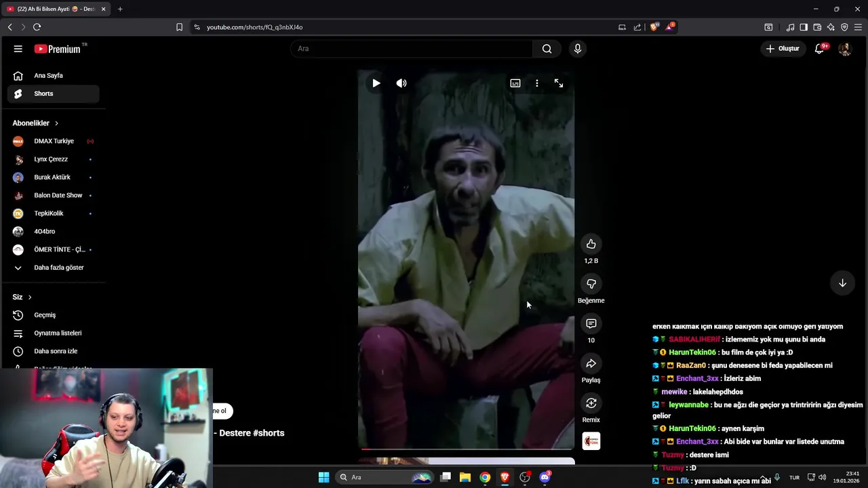This screenshot has height=488, width=868.
Task: Expand the Siz section
Action: tap(22, 297)
